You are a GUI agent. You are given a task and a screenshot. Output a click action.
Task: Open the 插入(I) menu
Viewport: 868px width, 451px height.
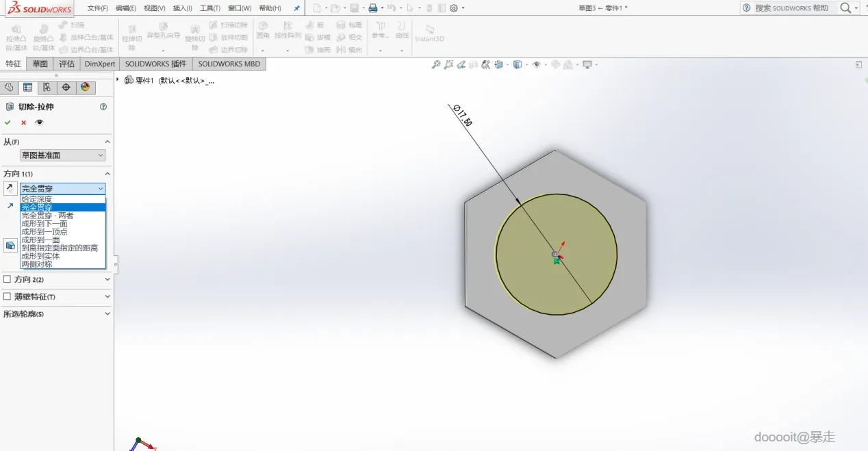(183, 8)
